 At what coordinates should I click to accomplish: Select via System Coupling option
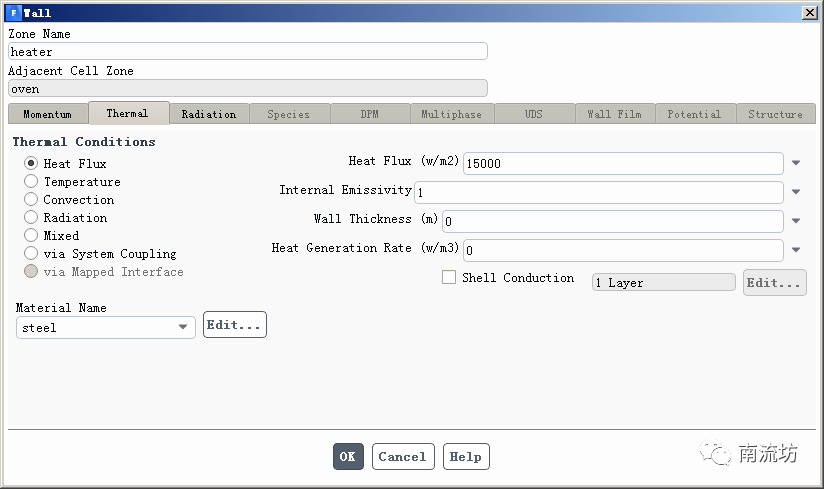tap(31, 254)
